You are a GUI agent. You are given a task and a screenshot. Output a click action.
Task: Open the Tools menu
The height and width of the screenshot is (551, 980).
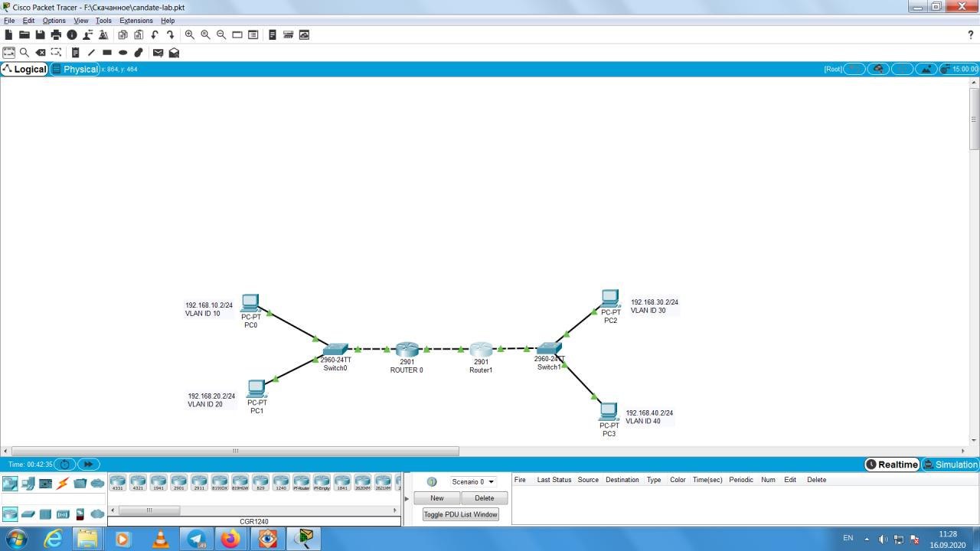tap(103, 21)
